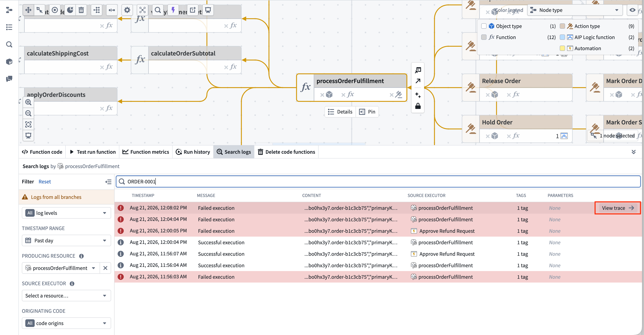Open the comments icon in left sidebar
Screen dimensions: 644x335
coord(9,79)
